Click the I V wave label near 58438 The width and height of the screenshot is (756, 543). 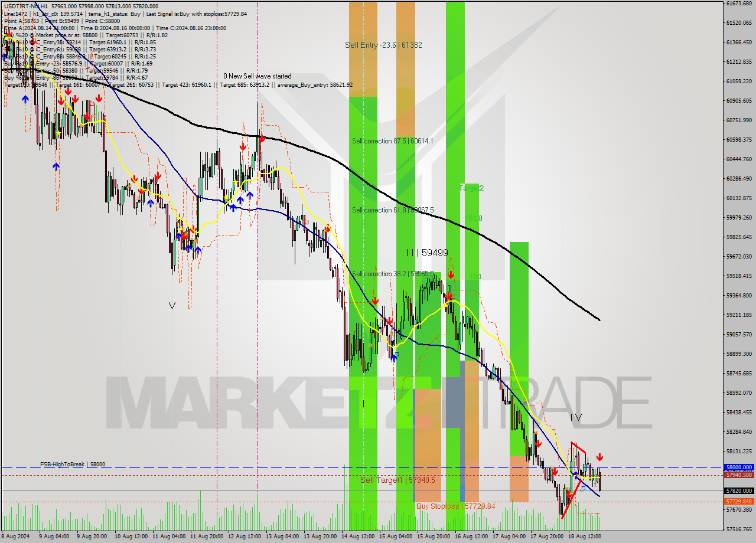point(576,417)
